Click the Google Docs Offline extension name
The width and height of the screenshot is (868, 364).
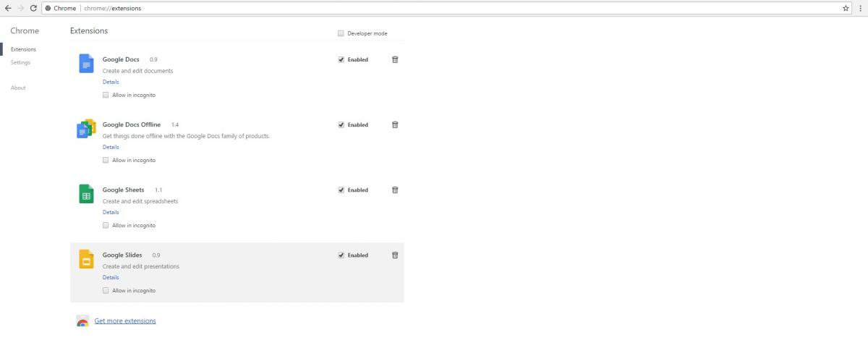click(x=132, y=124)
